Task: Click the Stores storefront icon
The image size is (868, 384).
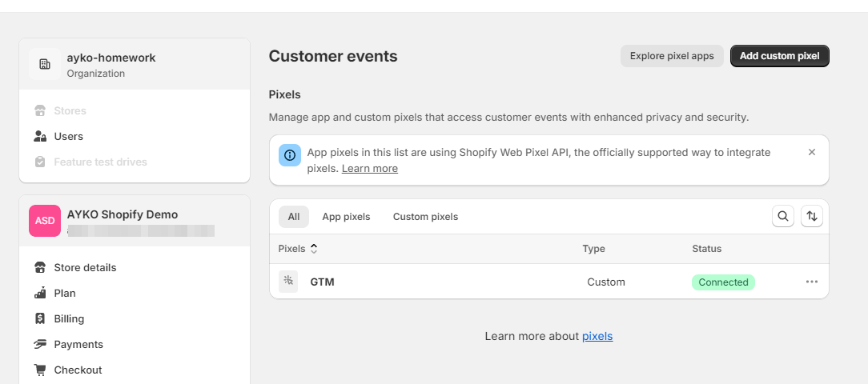Action: [40, 110]
